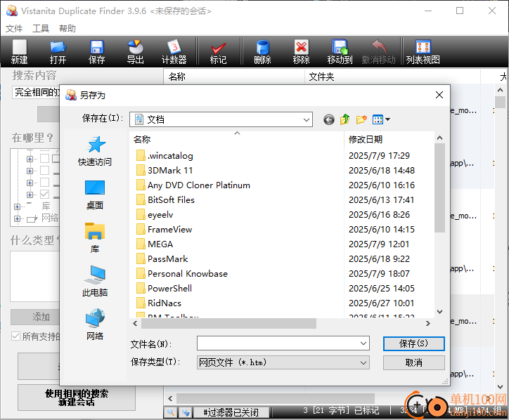
Task: Click the 标记 red checkmark icon
Action: (x=218, y=51)
